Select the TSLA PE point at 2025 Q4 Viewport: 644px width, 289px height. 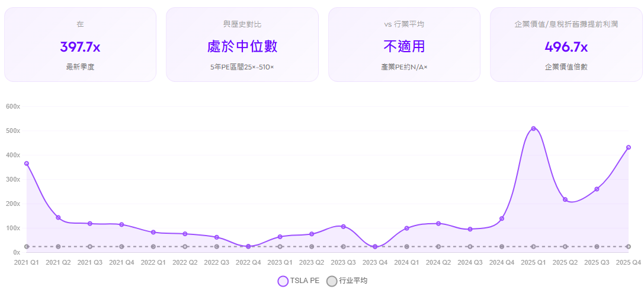click(629, 147)
